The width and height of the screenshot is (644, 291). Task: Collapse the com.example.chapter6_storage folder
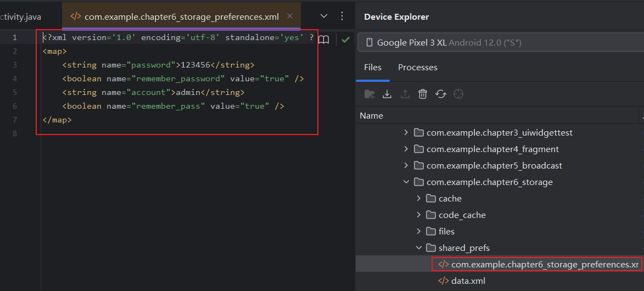[x=406, y=182]
